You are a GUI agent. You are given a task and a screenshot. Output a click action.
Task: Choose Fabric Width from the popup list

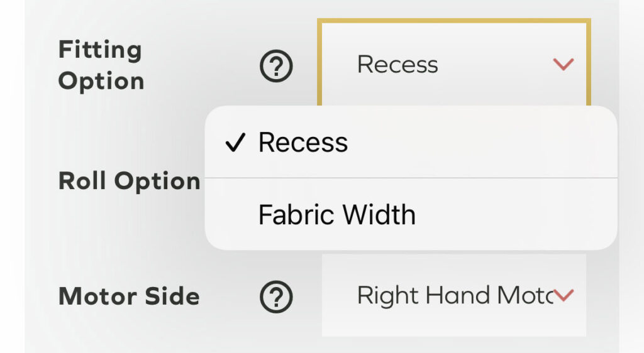pyautogui.click(x=336, y=215)
